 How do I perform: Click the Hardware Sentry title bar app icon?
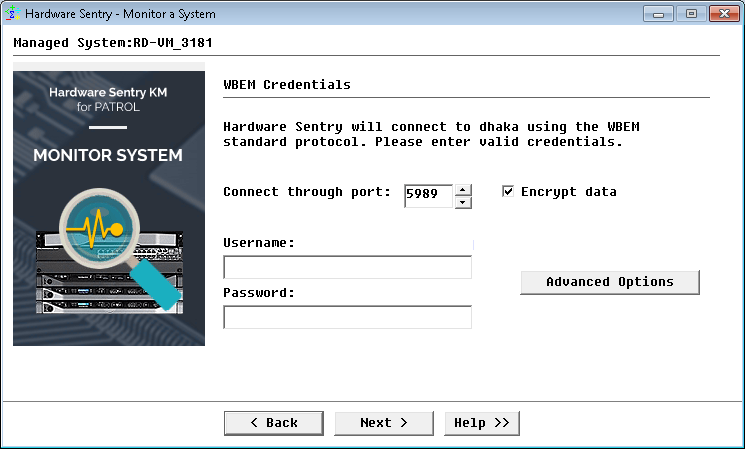(x=12, y=13)
